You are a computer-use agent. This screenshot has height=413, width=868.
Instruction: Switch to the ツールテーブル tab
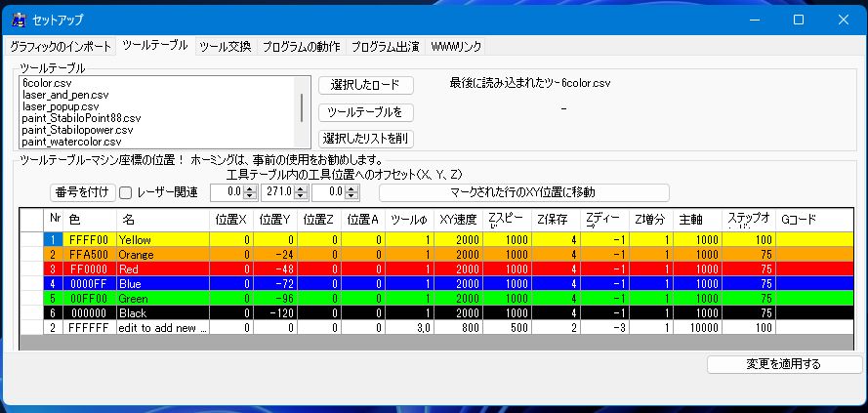(155, 46)
